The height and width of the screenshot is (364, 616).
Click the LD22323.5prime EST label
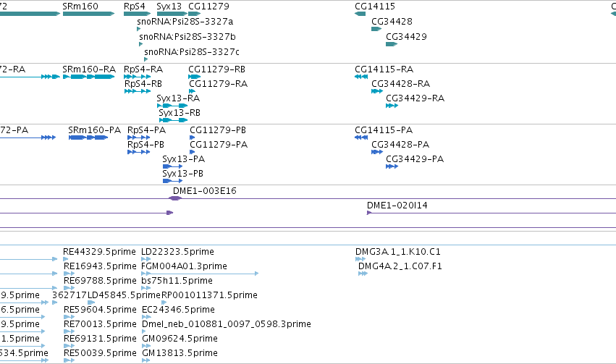177,252
